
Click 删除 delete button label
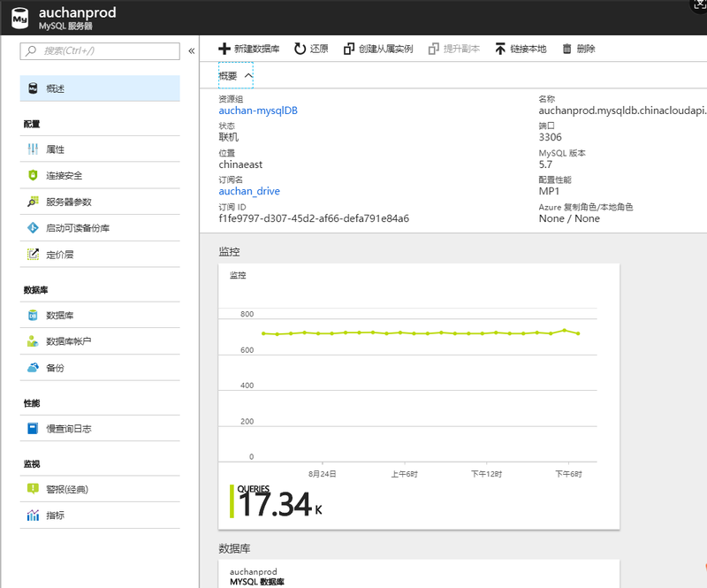coord(586,49)
